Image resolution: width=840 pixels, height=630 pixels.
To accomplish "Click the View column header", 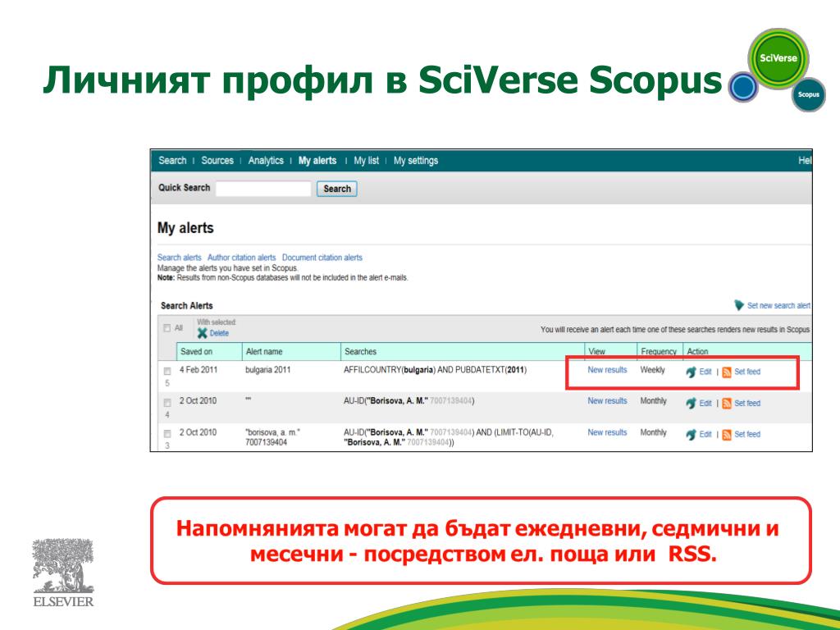I will 610,351.
